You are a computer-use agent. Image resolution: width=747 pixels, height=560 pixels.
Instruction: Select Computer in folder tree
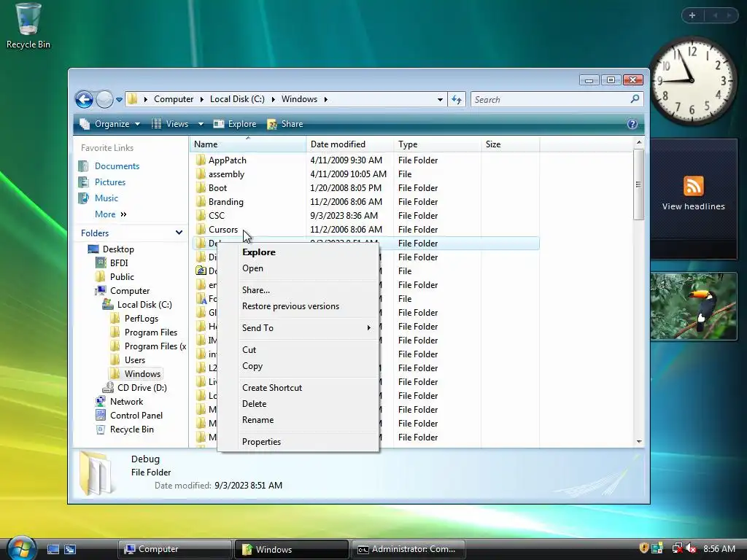[x=130, y=290]
